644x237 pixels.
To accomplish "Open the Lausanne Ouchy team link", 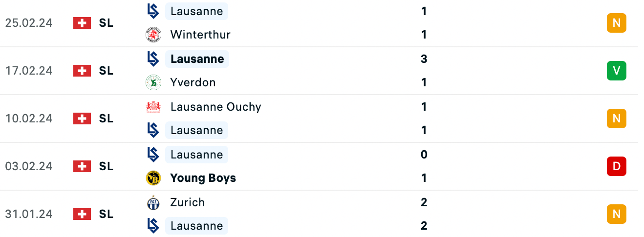I will tap(215, 107).
